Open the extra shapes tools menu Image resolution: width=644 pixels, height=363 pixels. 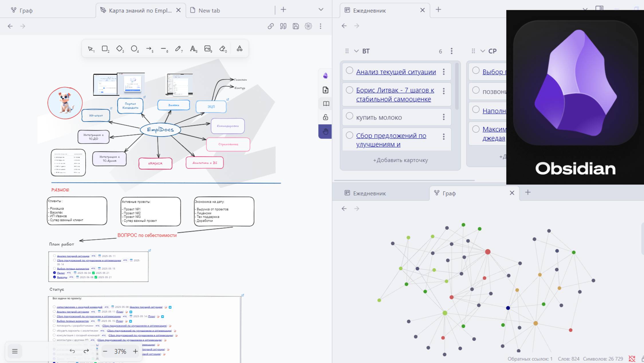click(239, 49)
